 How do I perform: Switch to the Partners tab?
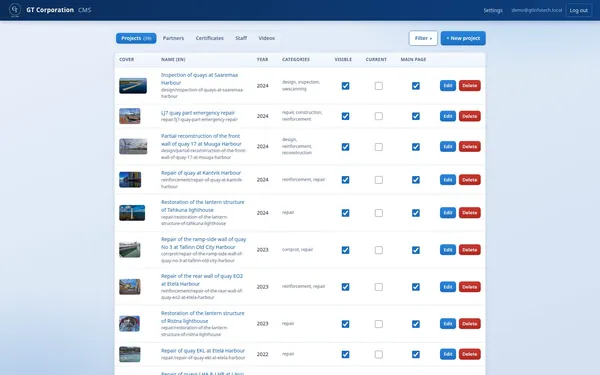coord(173,38)
